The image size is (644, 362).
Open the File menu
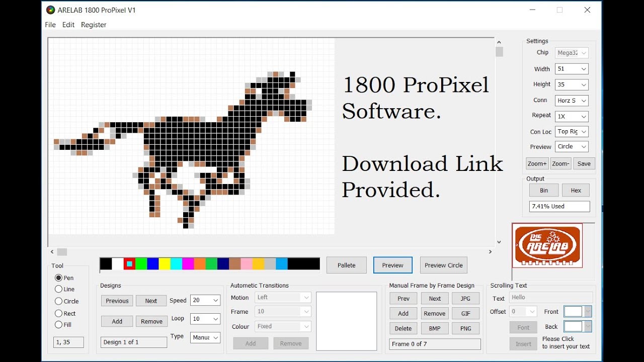click(50, 25)
